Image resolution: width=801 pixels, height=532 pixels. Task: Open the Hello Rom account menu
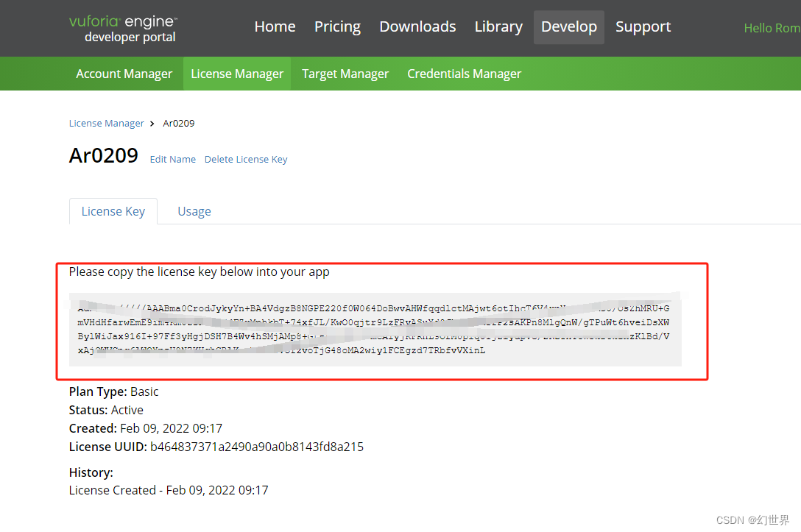coord(771,28)
